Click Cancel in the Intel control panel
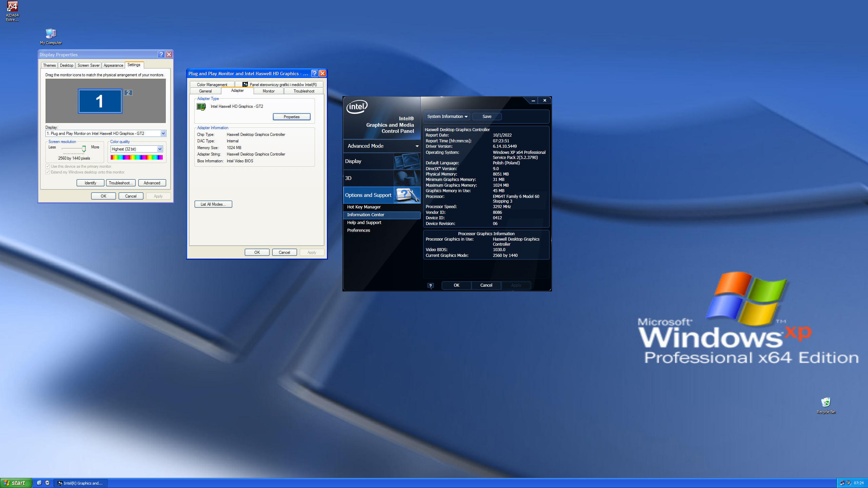868x488 pixels. pyautogui.click(x=486, y=285)
